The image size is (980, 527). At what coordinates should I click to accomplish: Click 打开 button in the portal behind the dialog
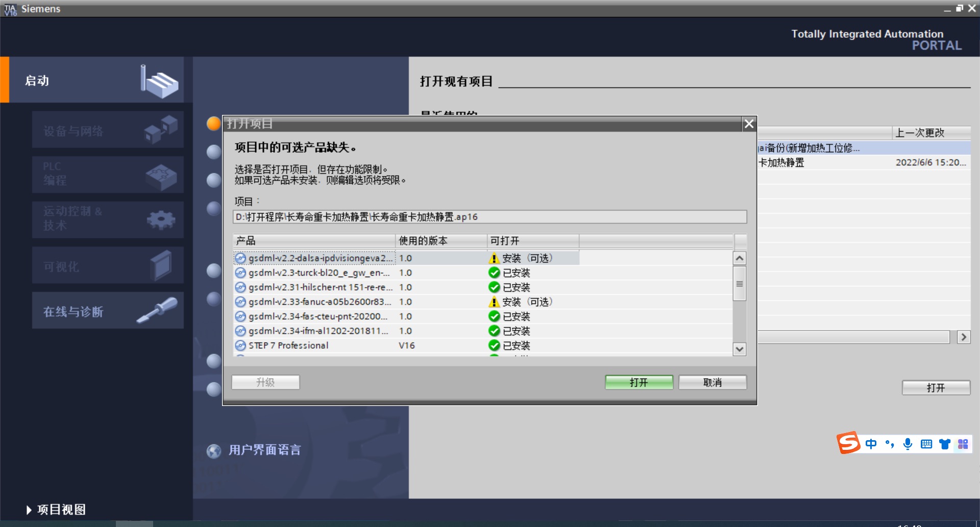coord(936,388)
